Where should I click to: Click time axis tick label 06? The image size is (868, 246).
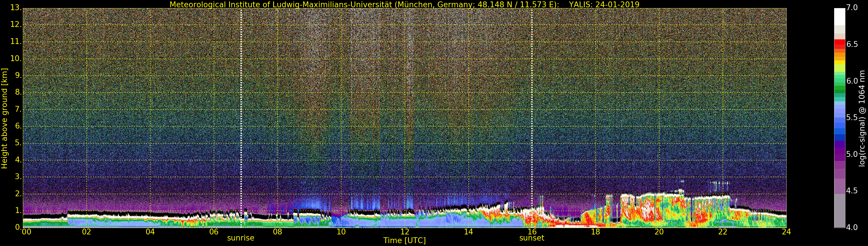(x=214, y=232)
